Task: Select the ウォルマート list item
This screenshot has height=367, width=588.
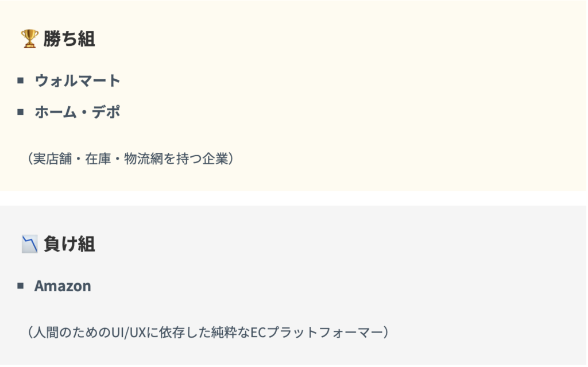Action: 78,80
